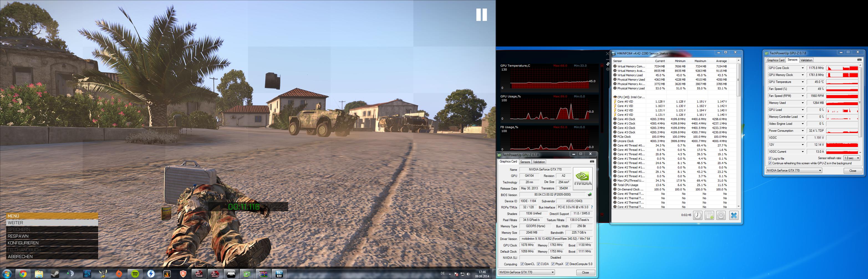Open HWiNFO sensor settings gear icon
Image resolution: width=868 pixels, height=279 pixels.
pos(721,215)
